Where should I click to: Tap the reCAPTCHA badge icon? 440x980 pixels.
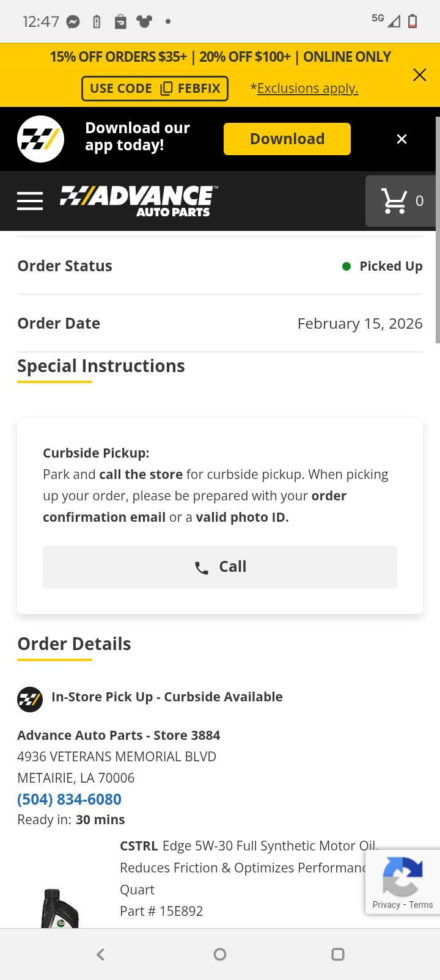tap(402, 876)
